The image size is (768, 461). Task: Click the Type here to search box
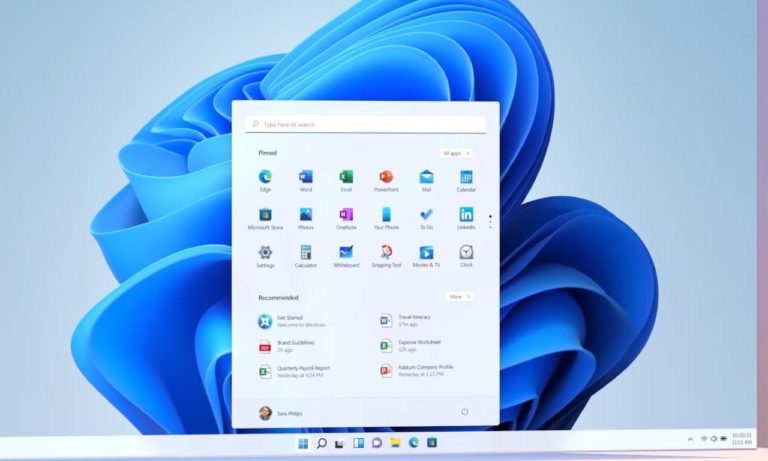point(366,124)
